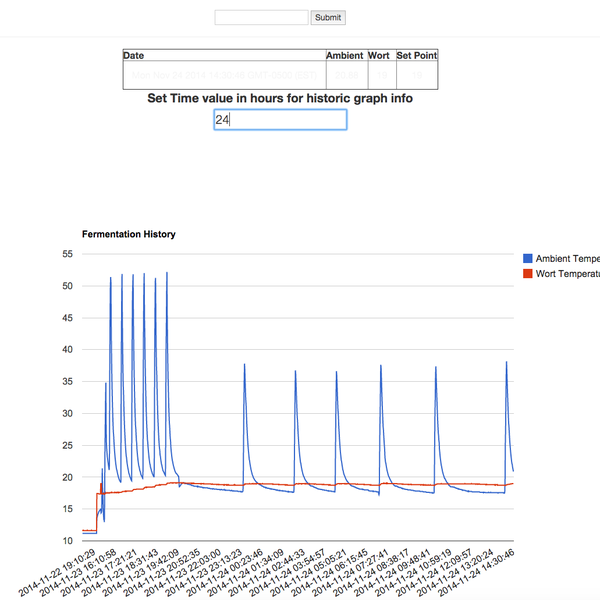Image resolution: width=600 pixels, height=600 pixels.
Task: Click the y-axis label 35
Action: coord(67,382)
